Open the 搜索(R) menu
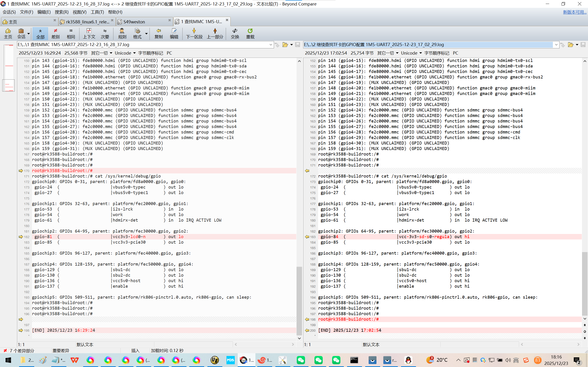588x367 pixels. 62,12
